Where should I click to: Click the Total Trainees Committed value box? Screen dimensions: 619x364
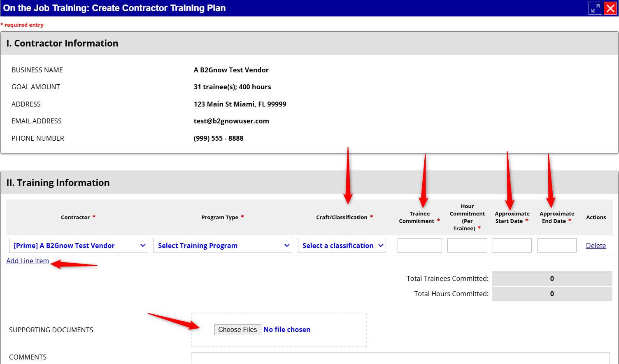[552, 278]
